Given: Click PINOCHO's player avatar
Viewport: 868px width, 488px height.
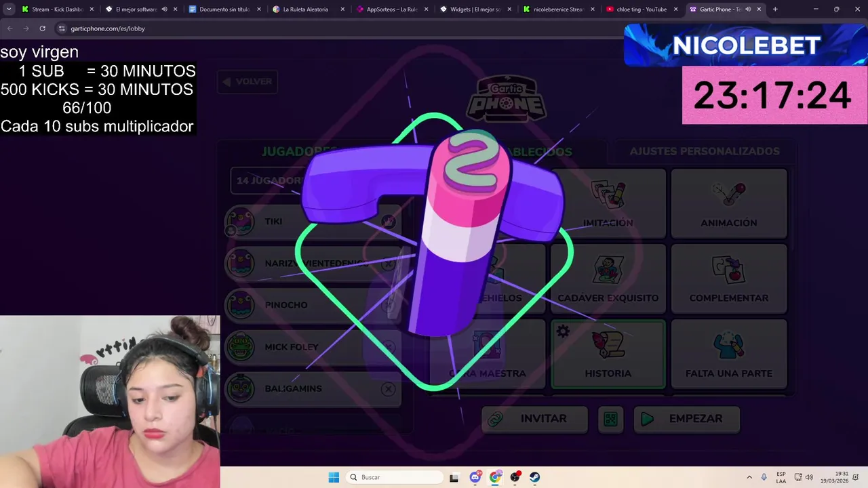Looking at the screenshot, I should [240, 305].
